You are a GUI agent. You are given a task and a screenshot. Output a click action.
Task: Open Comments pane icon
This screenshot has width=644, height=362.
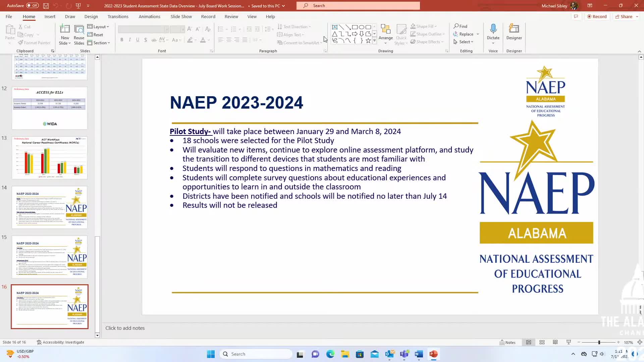point(576,16)
